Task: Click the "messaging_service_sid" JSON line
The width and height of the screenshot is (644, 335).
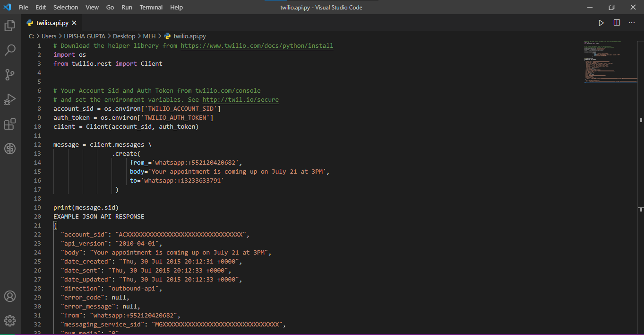Action: tap(173, 325)
